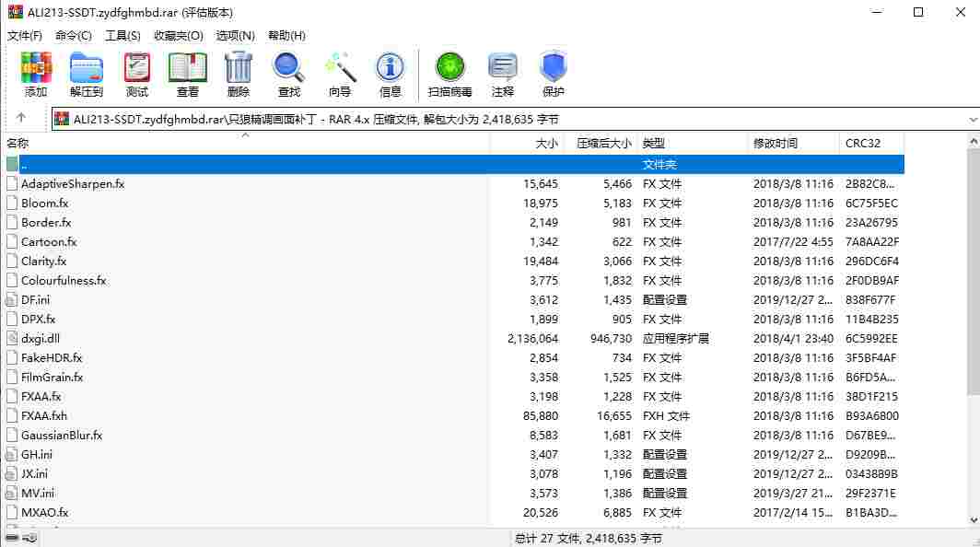Select the parent folder ".." row
980x547 pixels.
[454, 165]
